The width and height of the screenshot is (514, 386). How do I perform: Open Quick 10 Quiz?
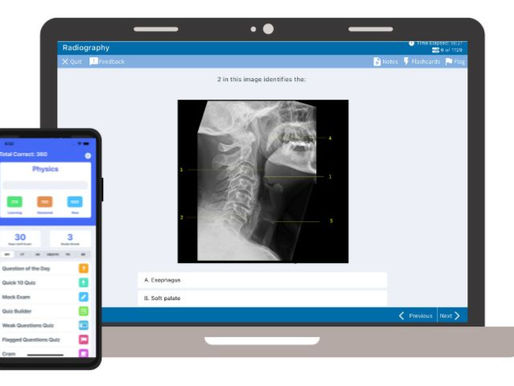pos(45,283)
